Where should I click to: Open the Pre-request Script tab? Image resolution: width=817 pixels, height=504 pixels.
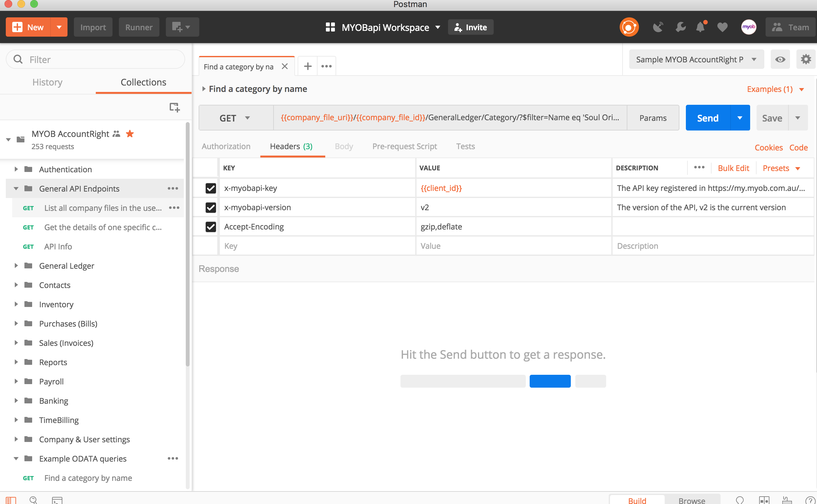pyautogui.click(x=405, y=146)
